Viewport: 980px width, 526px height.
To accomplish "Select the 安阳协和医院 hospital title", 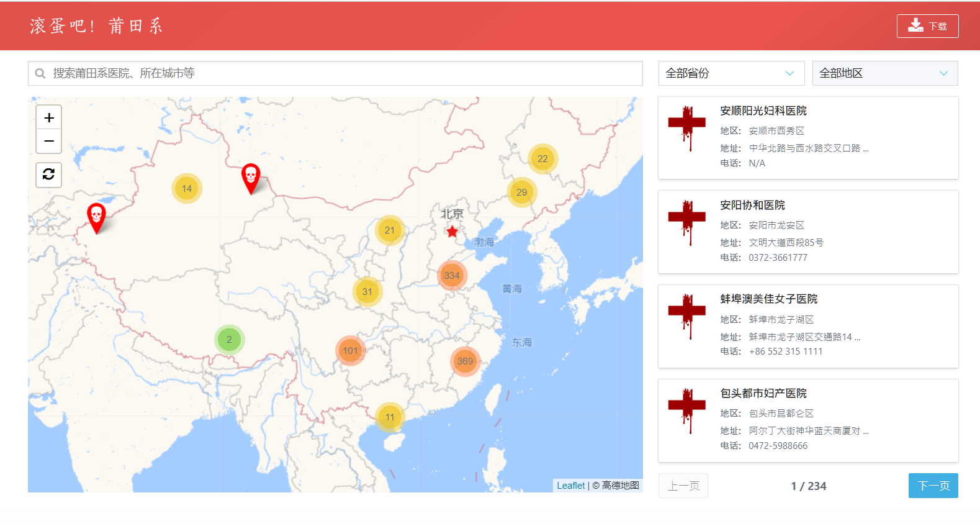I will coord(752,205).
